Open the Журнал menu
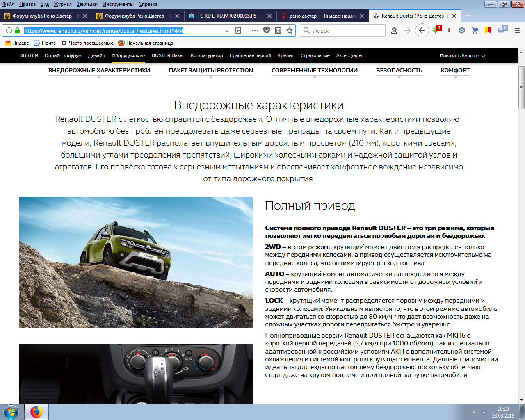The height and width of the screenshot is (420, 525). pyautogui.click(x=63, y=4)
